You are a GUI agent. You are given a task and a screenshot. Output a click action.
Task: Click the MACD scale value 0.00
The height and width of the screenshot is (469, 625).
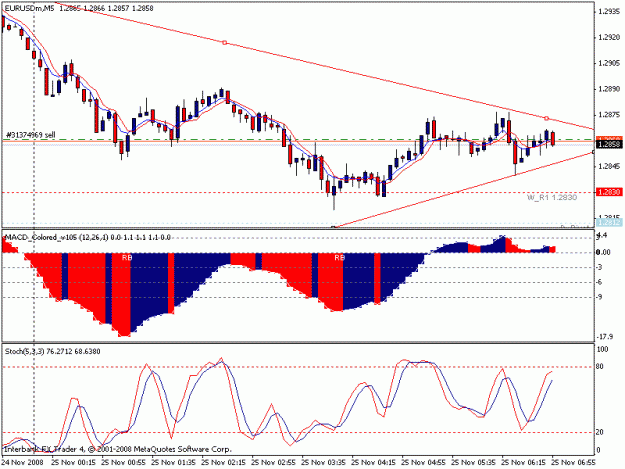tap(603, 252)
